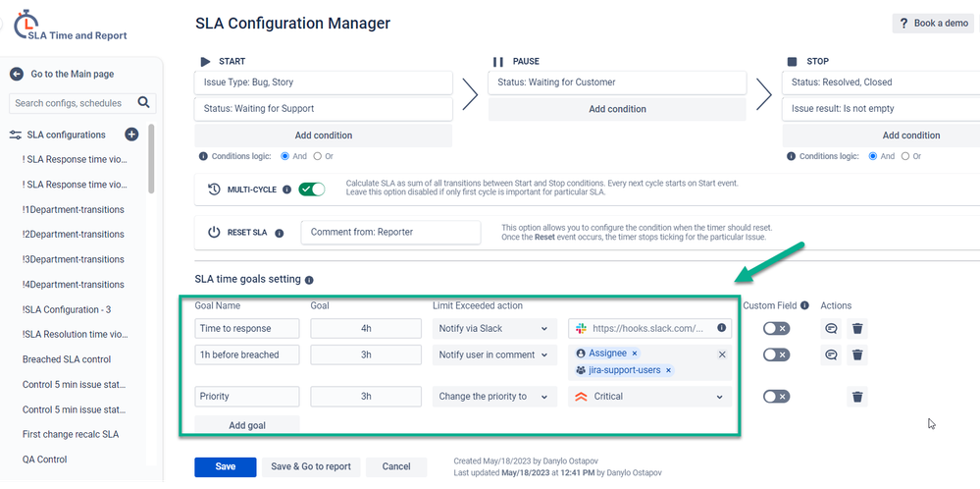Click Add condition under START

323,136
